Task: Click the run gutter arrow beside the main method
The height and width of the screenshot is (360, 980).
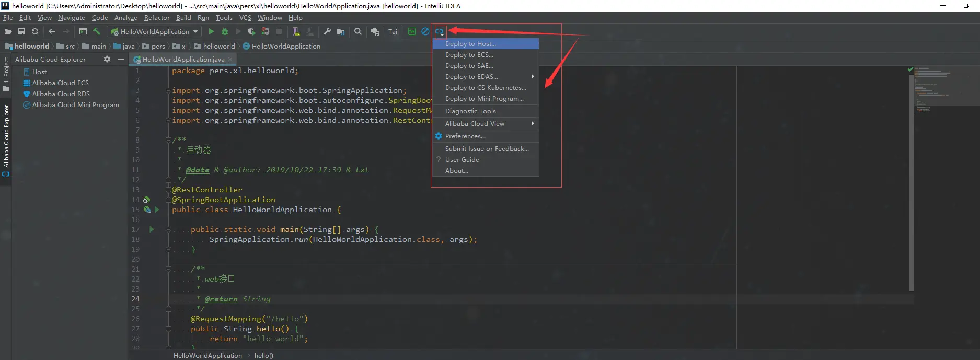Action: pos(152,229)
